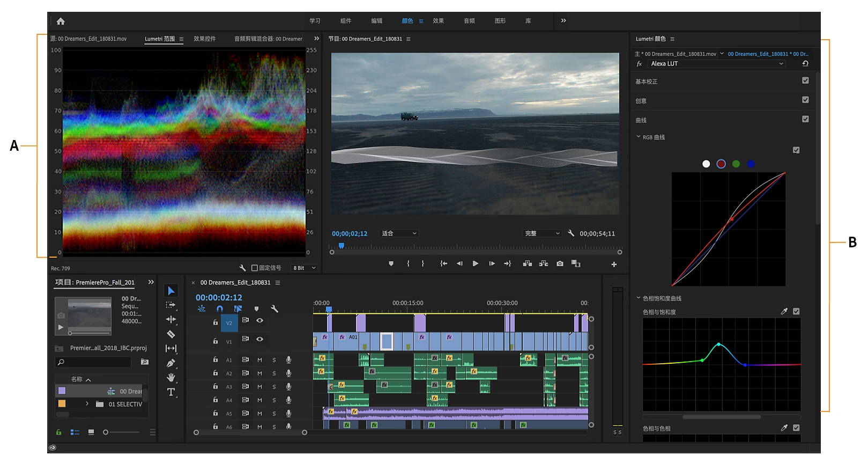Select the Type tool
The image size is (868, 463).
click(171, 392)
